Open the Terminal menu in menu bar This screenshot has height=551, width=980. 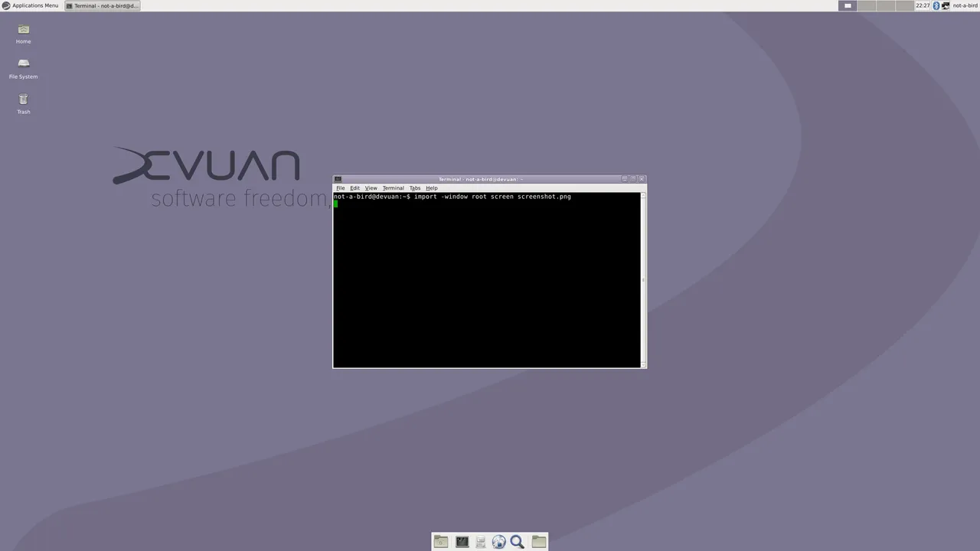(x=394, y=188)
